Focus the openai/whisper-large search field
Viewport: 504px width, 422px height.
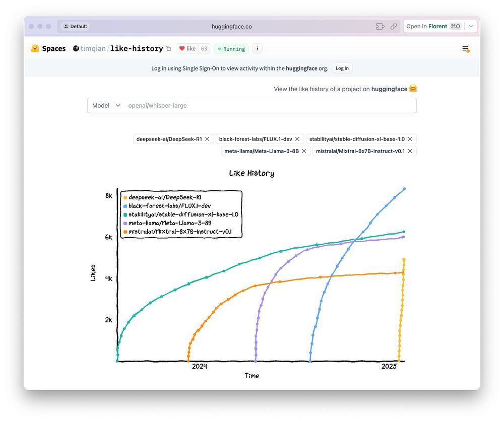pyautogui.click(x=270, y=105)
